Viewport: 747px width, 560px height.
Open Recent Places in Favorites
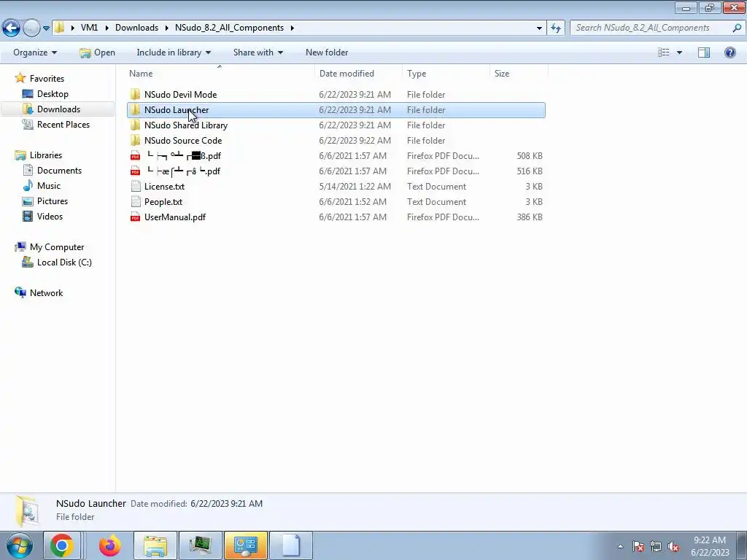tap(63, 124)
